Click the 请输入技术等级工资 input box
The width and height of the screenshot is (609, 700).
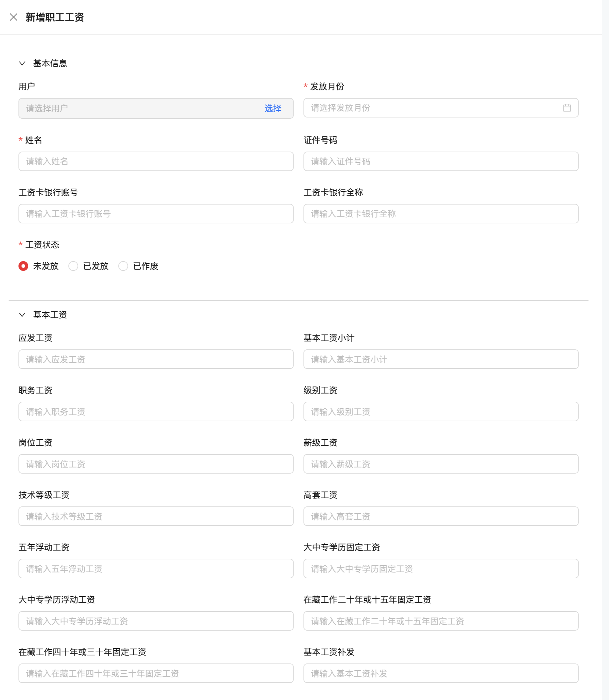(156, 516)
